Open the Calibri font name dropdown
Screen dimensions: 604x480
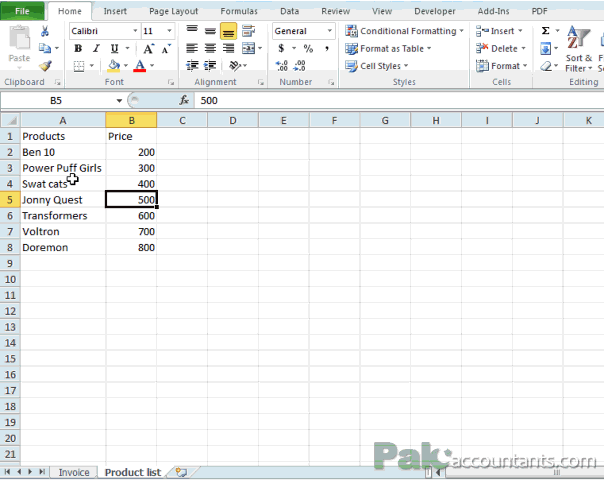tap(135, 31)
